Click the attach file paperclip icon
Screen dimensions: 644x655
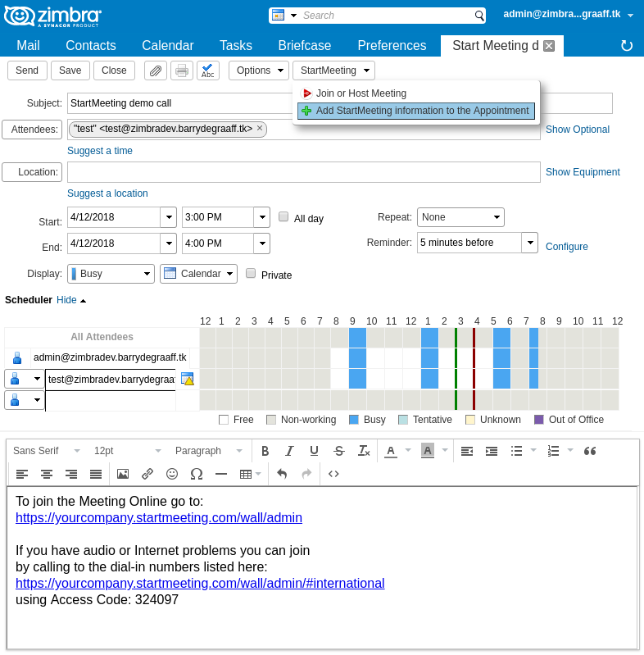point(156,71)
